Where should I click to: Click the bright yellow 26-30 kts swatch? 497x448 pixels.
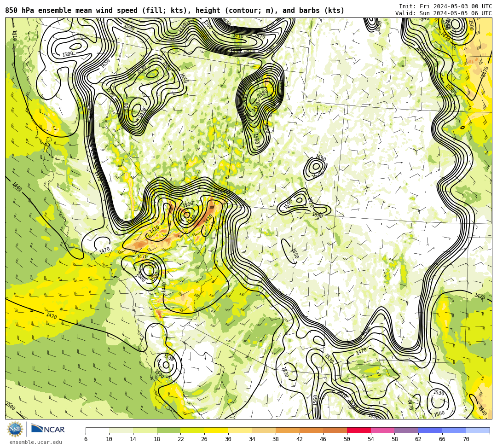coord(216,430)
